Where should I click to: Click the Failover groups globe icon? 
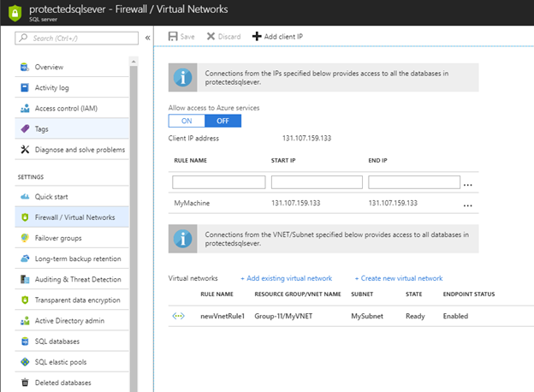coord(25,238)
